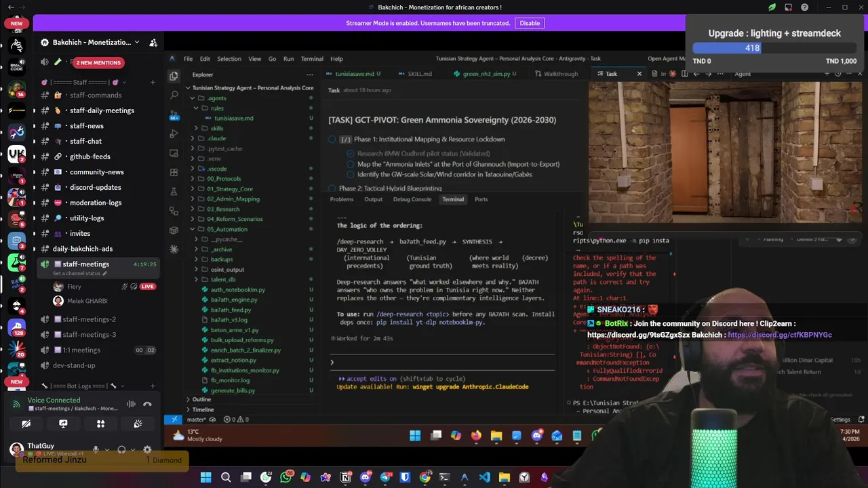Collapse the .agents folder in Explorer
The height and width of the screenshot is (488, 868).
point(192,98)
